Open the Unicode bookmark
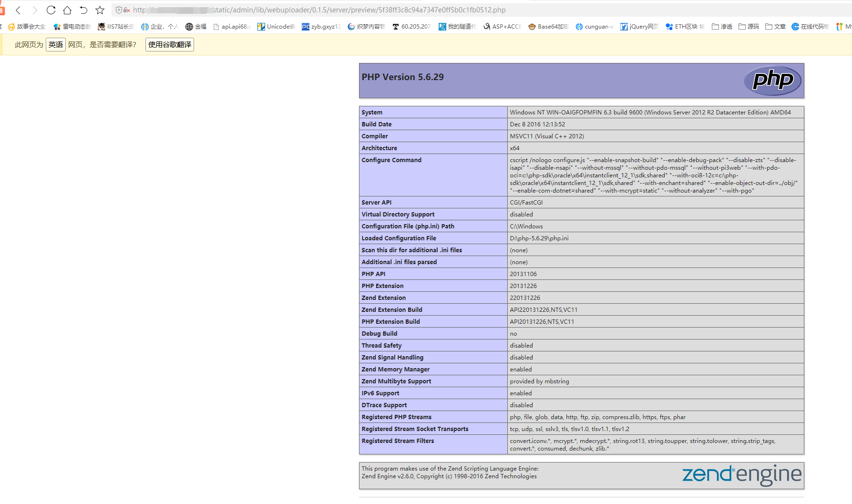Viewport: 852px width, 504px height. (277, 27)
